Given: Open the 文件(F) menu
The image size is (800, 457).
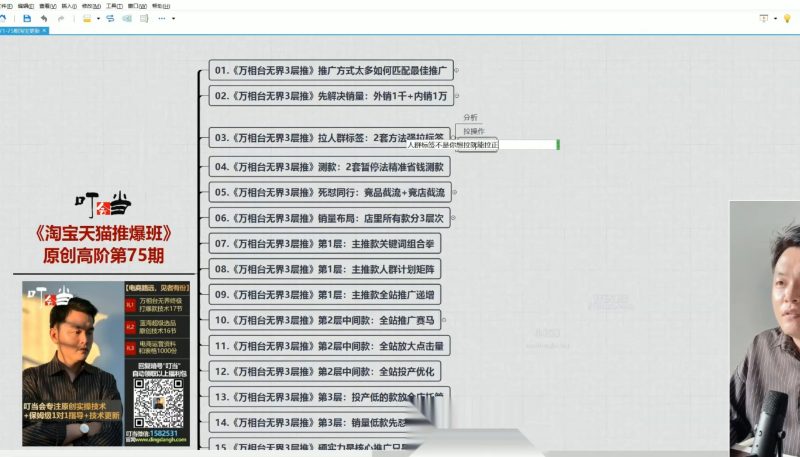Looking at the screenshot, I should [x=6, y=6].
